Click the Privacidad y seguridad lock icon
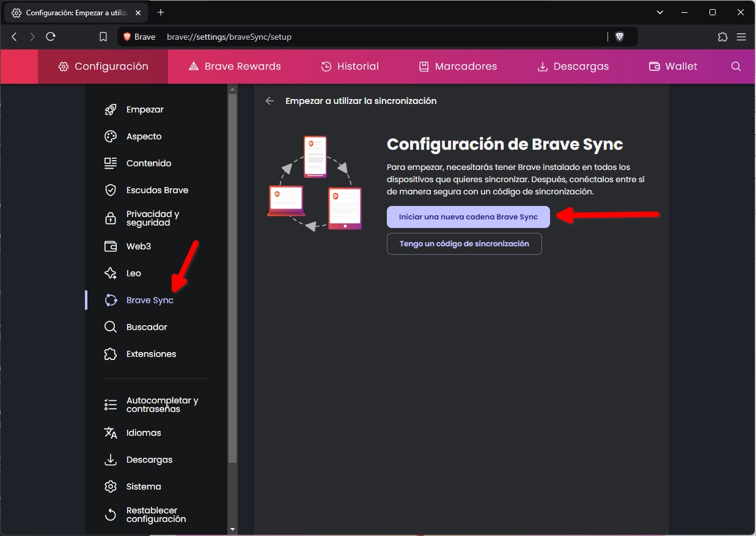The width and height of the screenshot is (756, 536). 111,218
